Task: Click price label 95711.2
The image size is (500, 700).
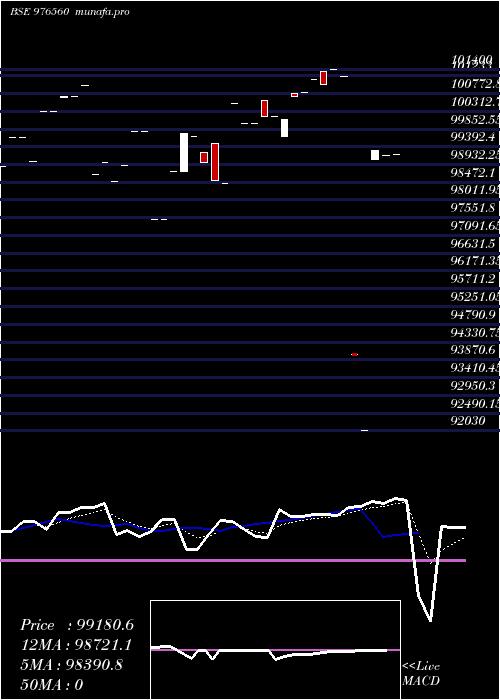Action: [x=473, y=279]
